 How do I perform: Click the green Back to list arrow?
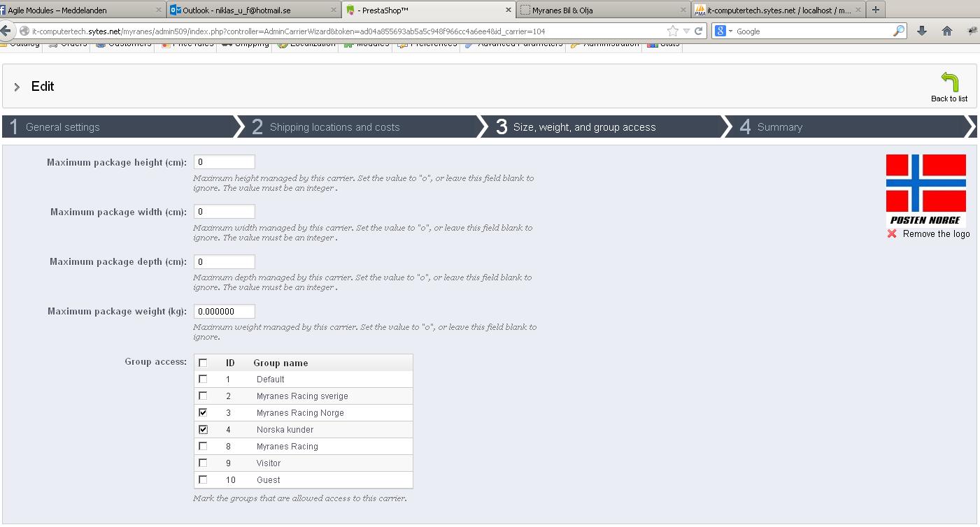point(949,82)
